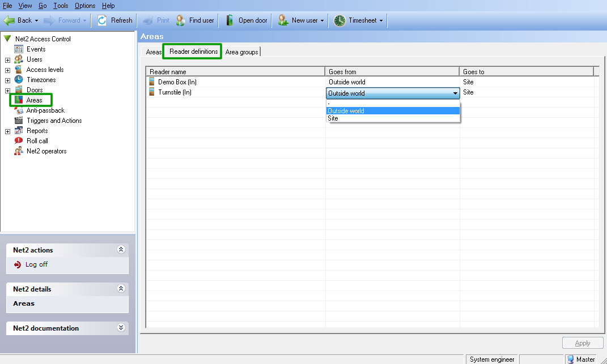Open the Timesheet dropdown arrow
607x364 pixels.
click(381, 21)
